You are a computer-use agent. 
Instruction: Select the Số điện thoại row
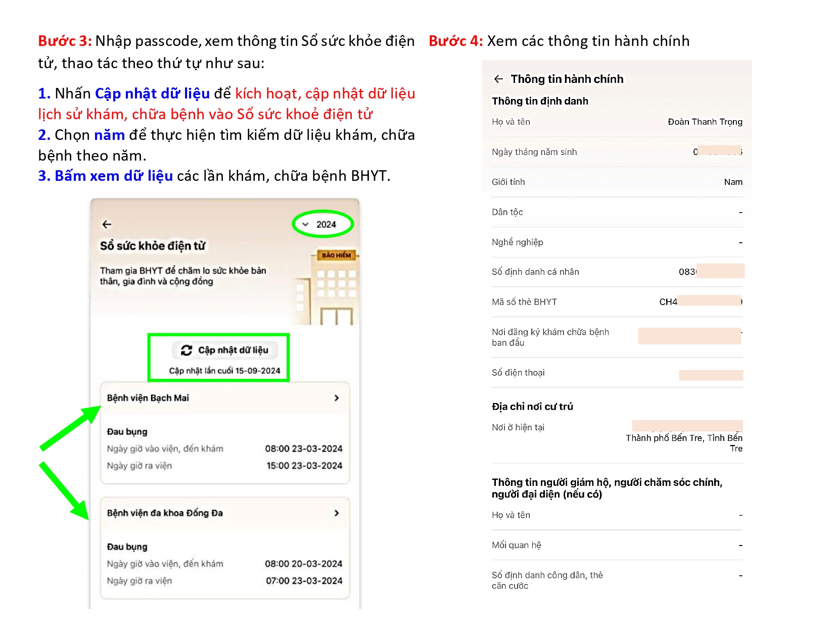pos(617,373)
